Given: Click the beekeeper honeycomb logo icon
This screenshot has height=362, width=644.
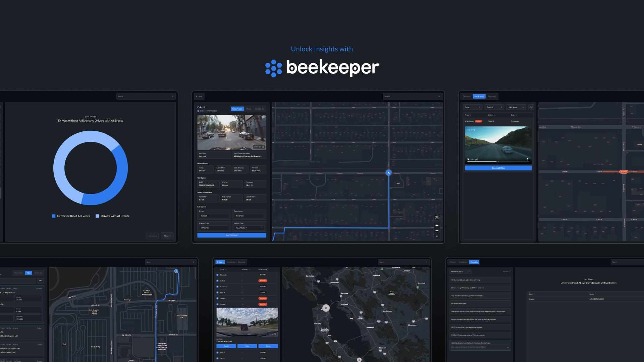Looking at the screenshot, I should coord(274,68).
